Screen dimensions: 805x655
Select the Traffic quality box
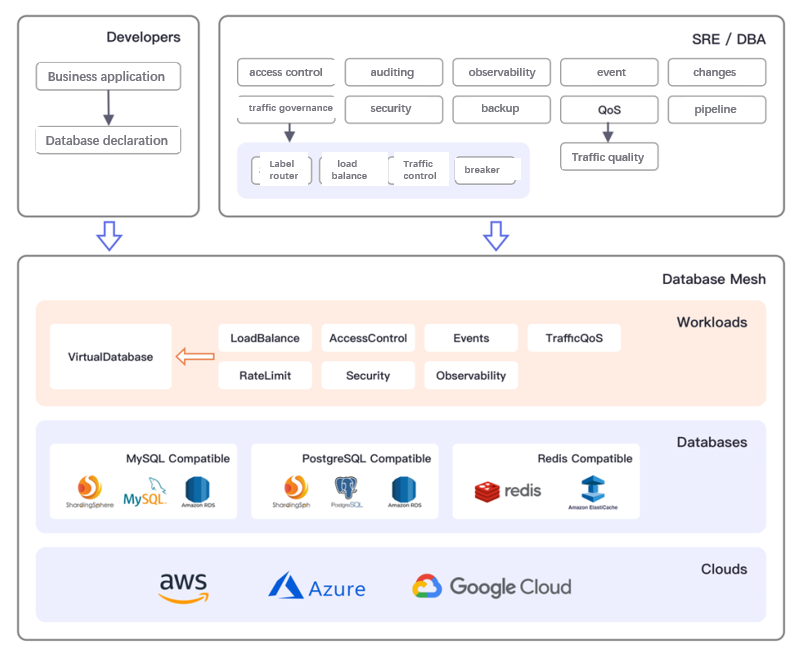pyautogui.click(x=609, y=157)
